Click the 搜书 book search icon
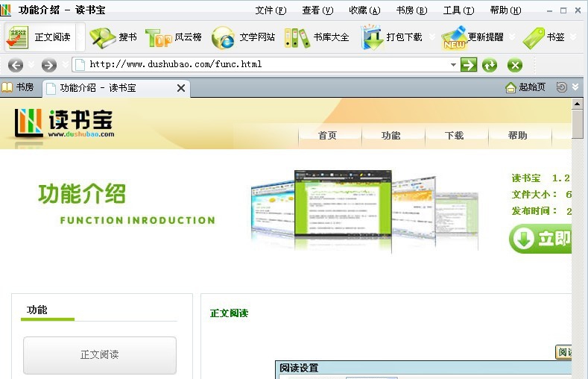 click(102, 37)
